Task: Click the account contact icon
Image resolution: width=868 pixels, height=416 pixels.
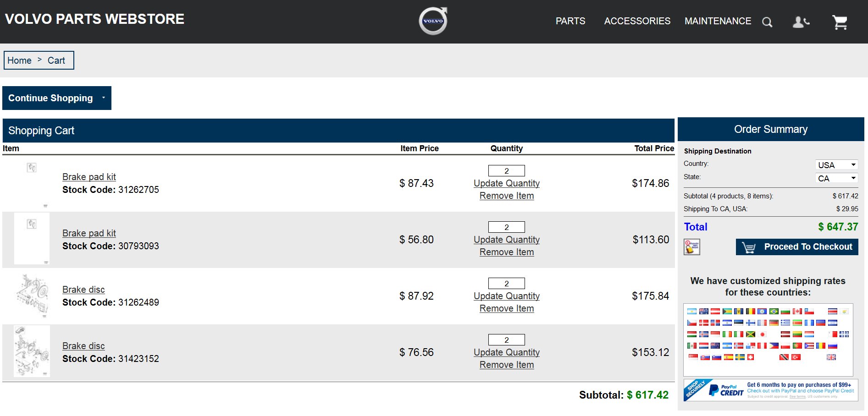Action: click(801, 22)
